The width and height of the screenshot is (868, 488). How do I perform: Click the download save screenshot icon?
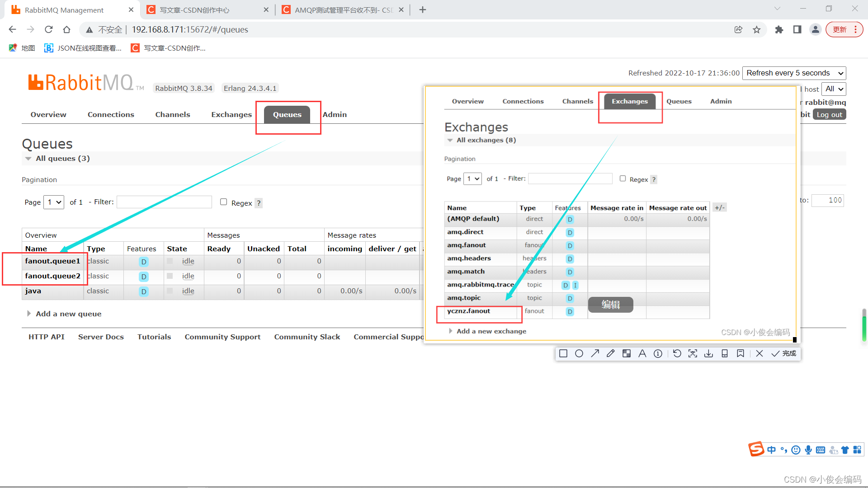pos(708,353)
